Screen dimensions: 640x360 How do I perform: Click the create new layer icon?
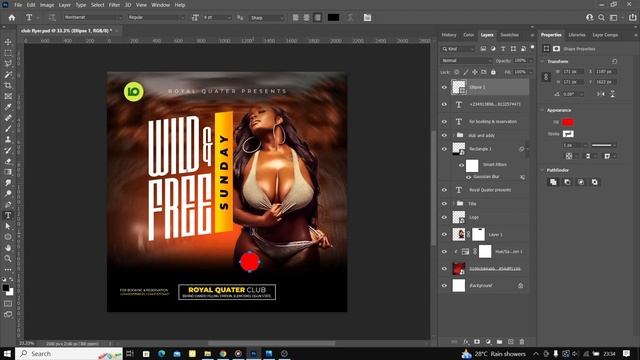[x=511, y=342]
